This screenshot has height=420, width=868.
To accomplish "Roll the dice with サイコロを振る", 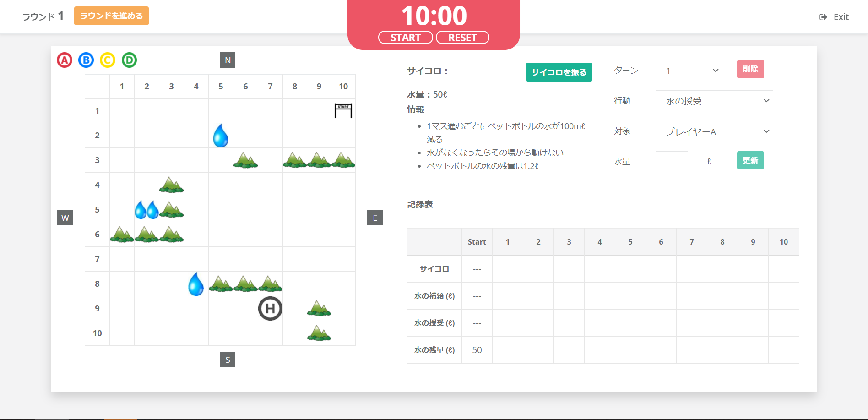I will click(559, 72).
